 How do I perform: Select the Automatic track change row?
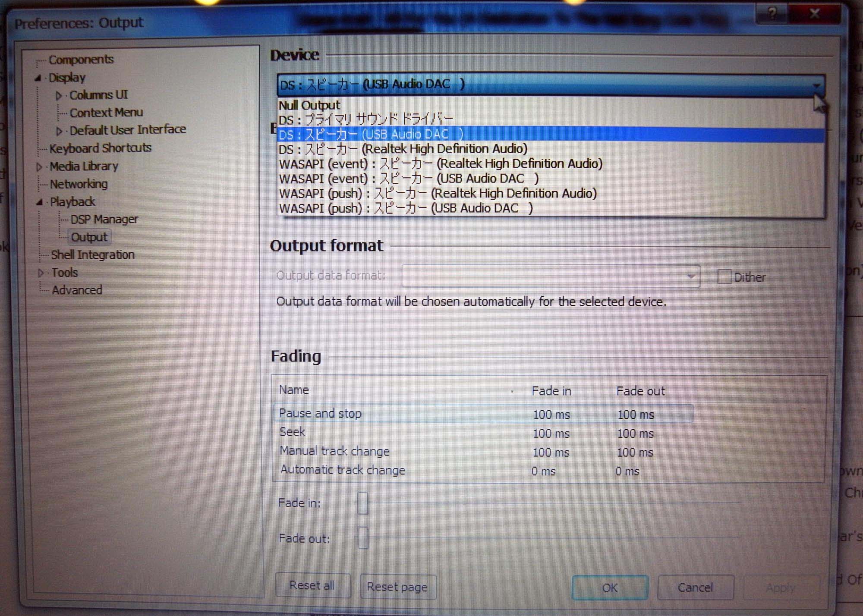pyautogui.click(x=483, y=470)
